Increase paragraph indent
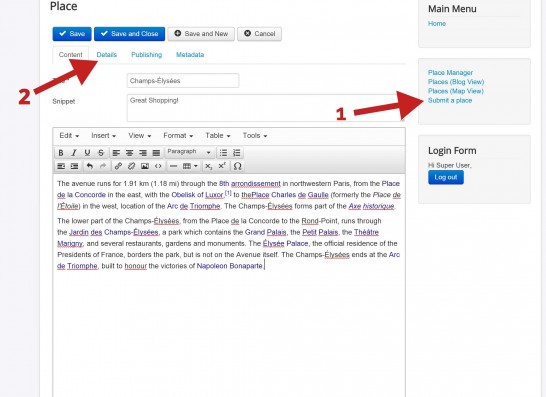 click(x=74, y=166)
